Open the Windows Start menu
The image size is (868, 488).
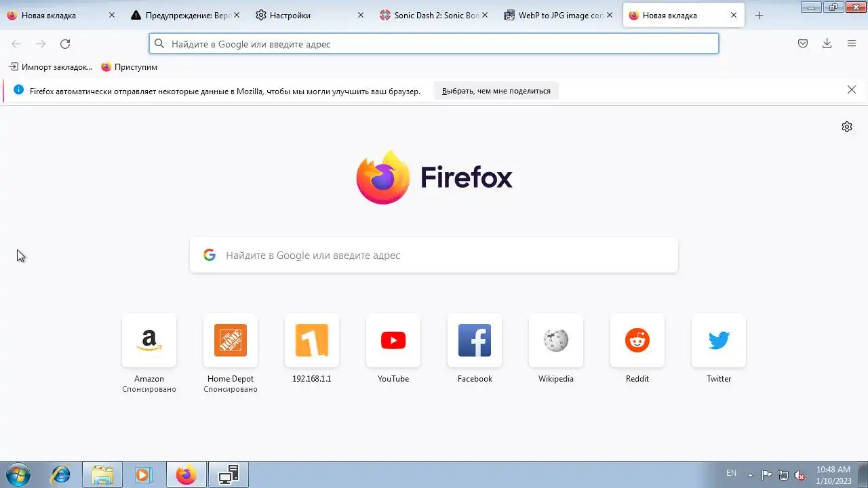click(18, 475)
